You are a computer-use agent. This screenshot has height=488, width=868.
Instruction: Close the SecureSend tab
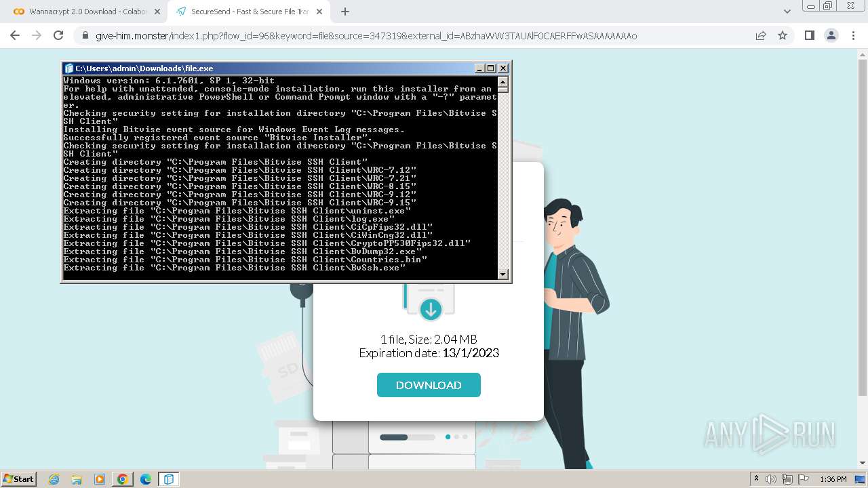(x=319, y=12)
